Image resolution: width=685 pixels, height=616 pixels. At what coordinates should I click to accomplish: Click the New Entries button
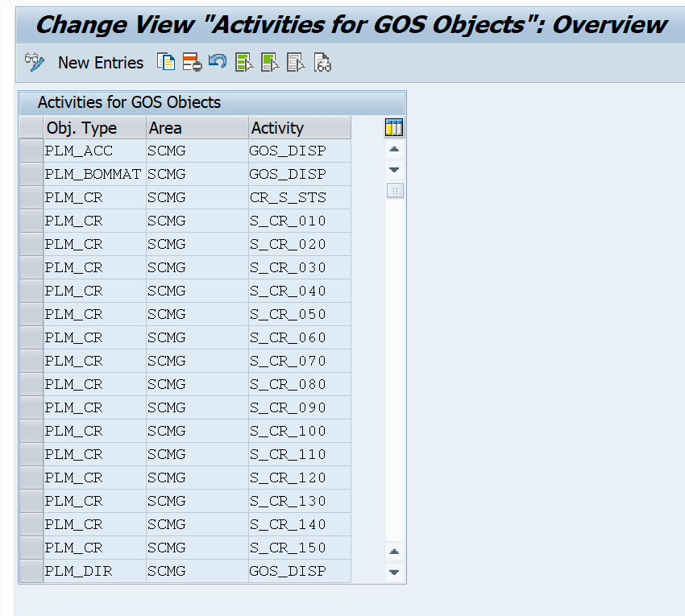[101, 63]
